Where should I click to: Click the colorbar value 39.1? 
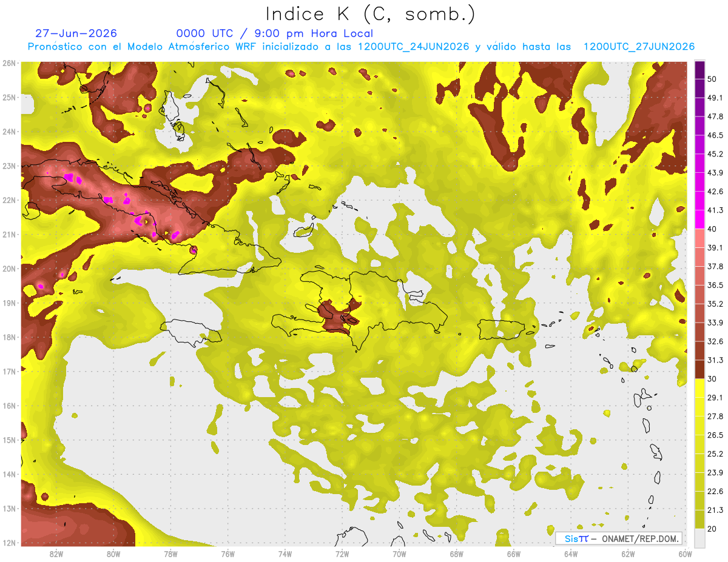point(715,247)
